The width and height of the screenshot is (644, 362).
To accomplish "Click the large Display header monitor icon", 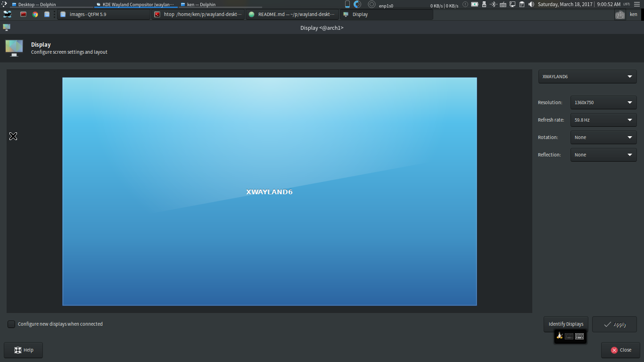I will 14,48.
